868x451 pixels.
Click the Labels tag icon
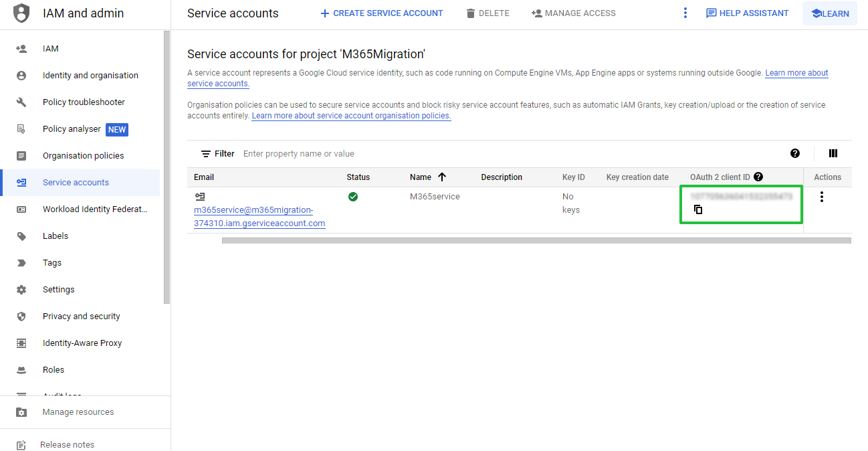pos(21,236)
